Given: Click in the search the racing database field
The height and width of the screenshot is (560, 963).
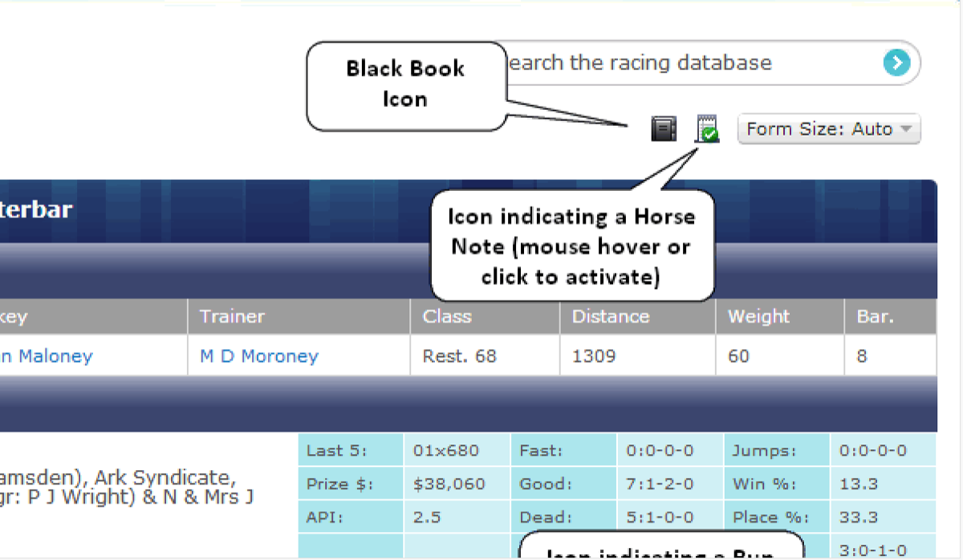Looking at the screenshot, I should pyautogui.click(x=690, y=63).
